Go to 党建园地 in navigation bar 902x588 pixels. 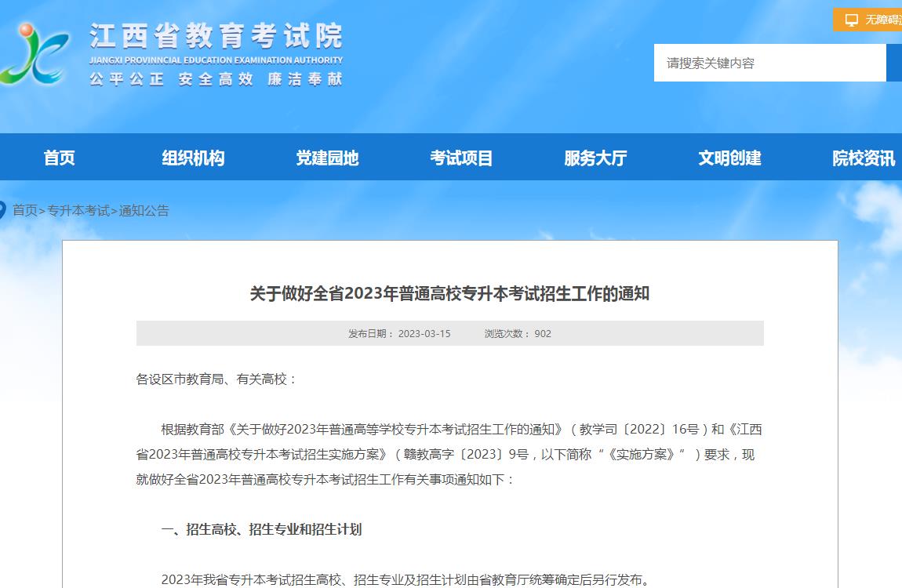coord(327,158)
